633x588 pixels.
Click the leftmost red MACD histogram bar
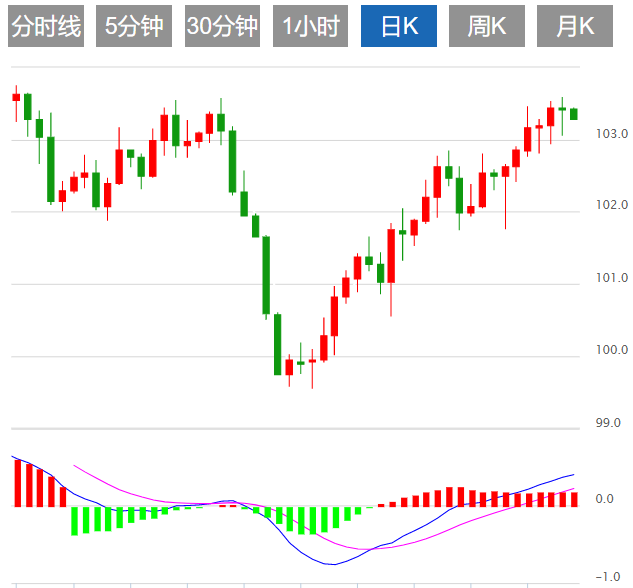(x=16, y=483)
